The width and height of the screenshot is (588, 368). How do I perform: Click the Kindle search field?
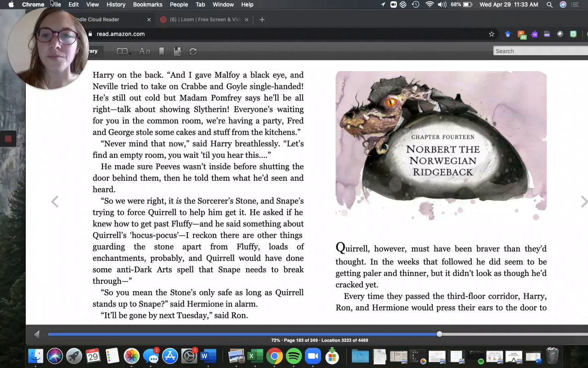pyautogui.click(x=540, y=51)
